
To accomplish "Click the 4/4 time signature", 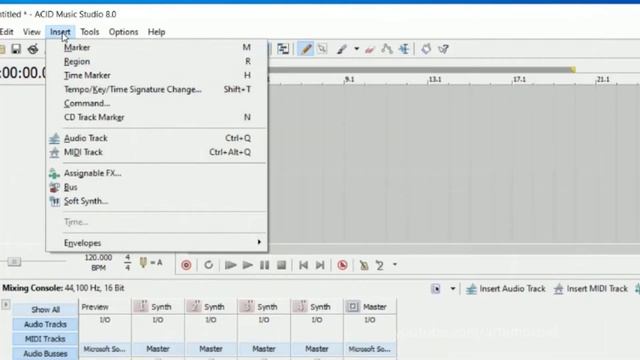I will point(127,262).
